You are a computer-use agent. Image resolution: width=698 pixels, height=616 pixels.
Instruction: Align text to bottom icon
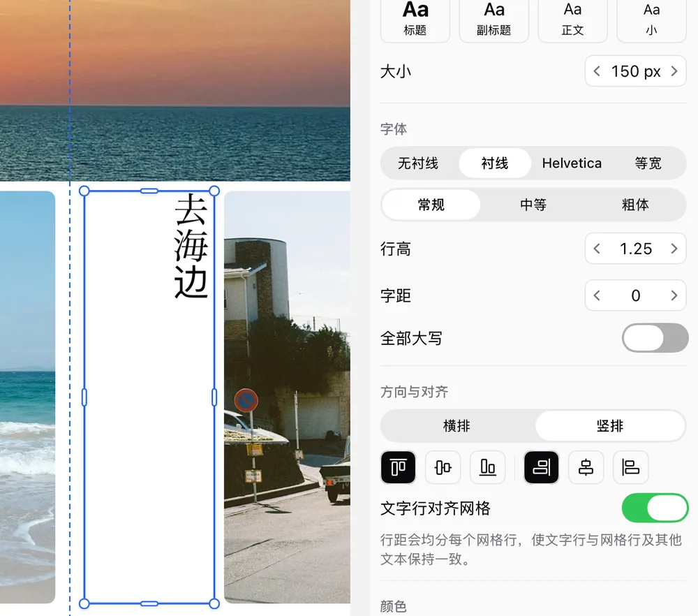(487, 467)
